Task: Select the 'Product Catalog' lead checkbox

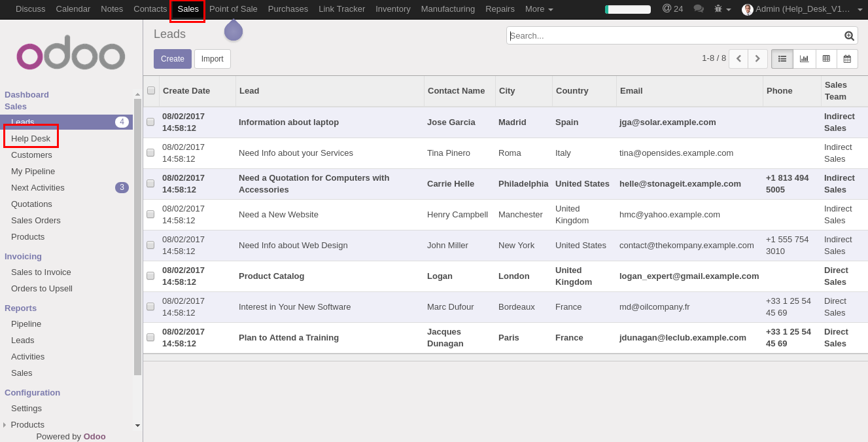Action: click(x=150, y=276)
